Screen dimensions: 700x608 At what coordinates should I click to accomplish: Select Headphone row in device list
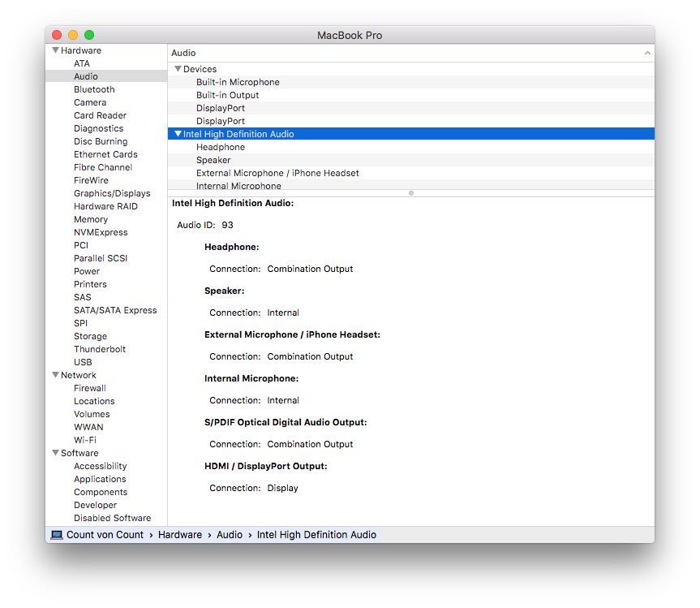pos(411,147)
